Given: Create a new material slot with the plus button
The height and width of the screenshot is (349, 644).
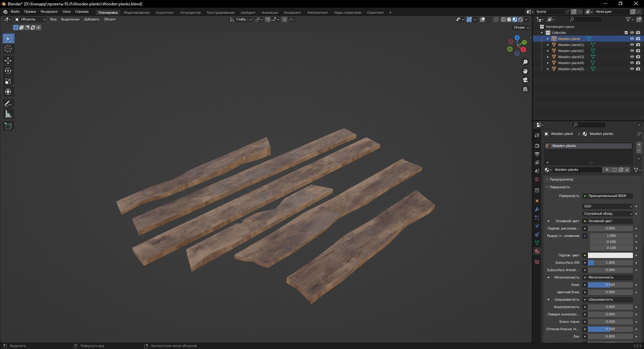Looking at the screenshot, I should click(639, 145).
